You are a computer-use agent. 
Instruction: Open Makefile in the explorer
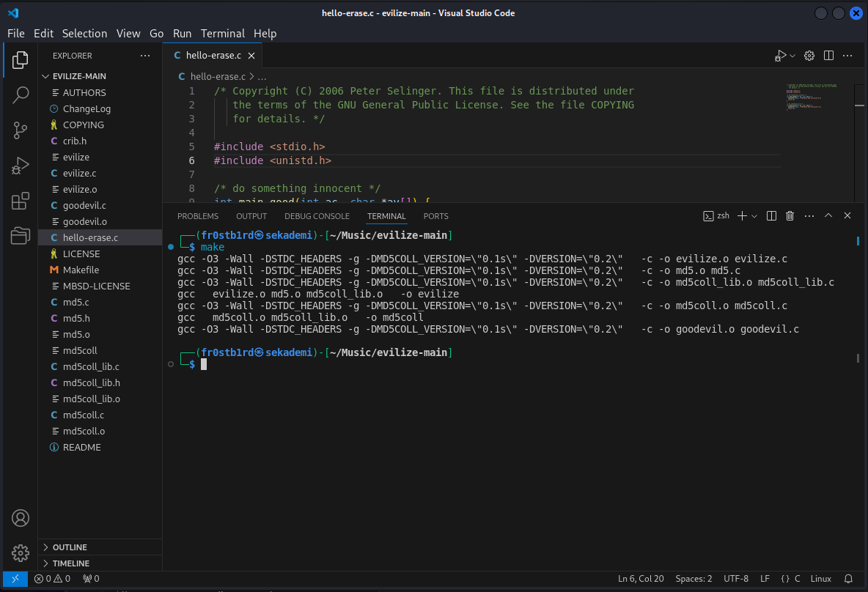(x=81, y=270)
